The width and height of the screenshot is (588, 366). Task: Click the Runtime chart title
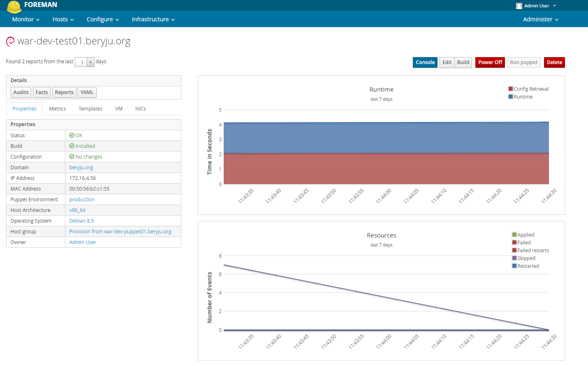pyautogui.click(x=382, y=90)
